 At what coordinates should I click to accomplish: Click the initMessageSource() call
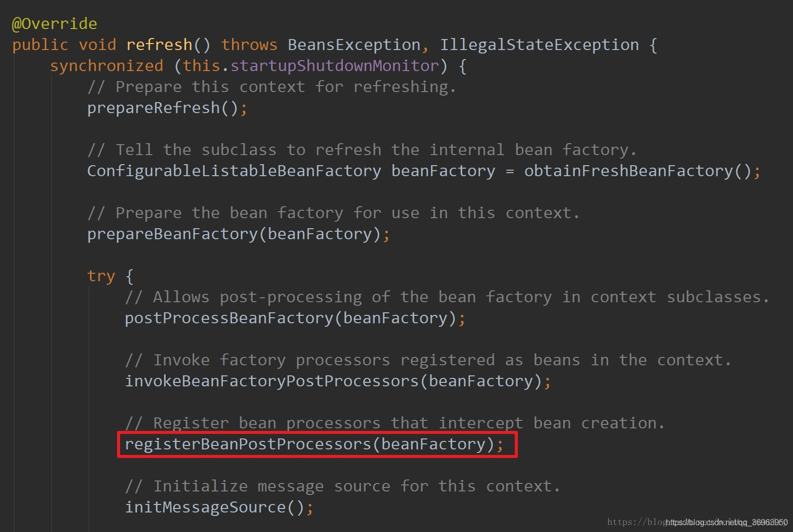(215, 507)
